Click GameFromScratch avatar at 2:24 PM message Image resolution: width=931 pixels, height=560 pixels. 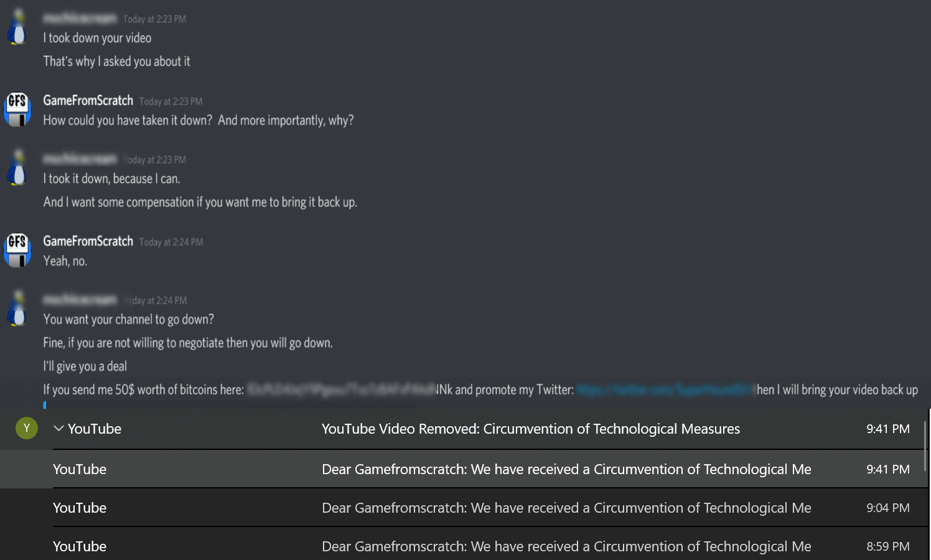click(x=17, y=250)
